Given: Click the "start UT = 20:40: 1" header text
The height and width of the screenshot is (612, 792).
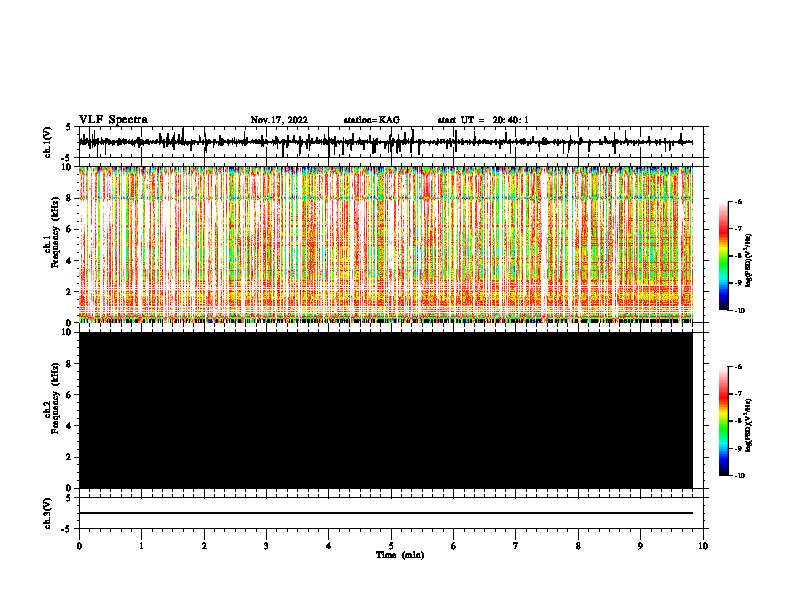Looking at the screenshot, I should tap(483, 120).
